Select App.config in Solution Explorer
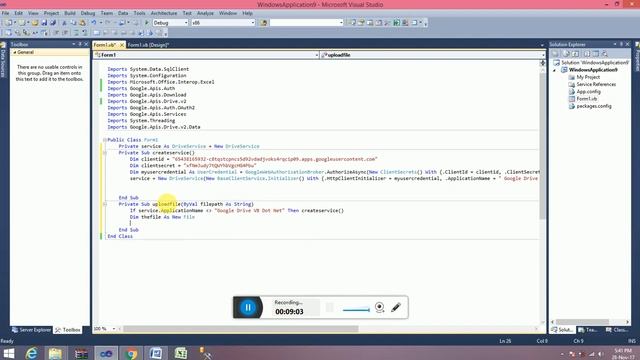 588,91
